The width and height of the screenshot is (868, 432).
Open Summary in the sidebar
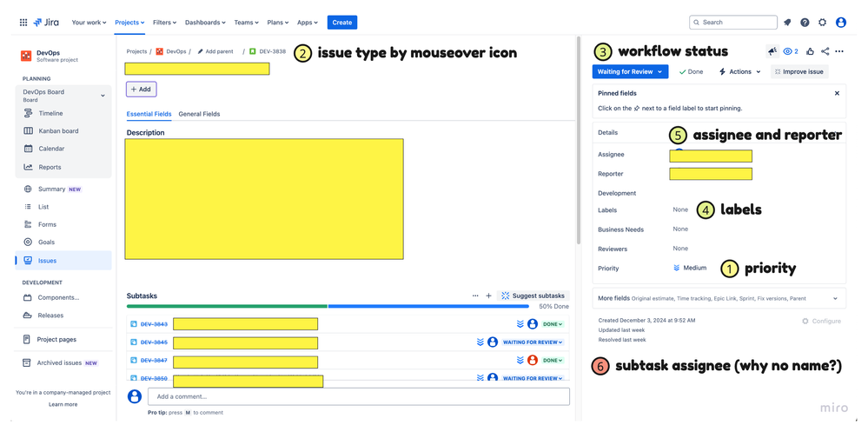coord(63,189)
